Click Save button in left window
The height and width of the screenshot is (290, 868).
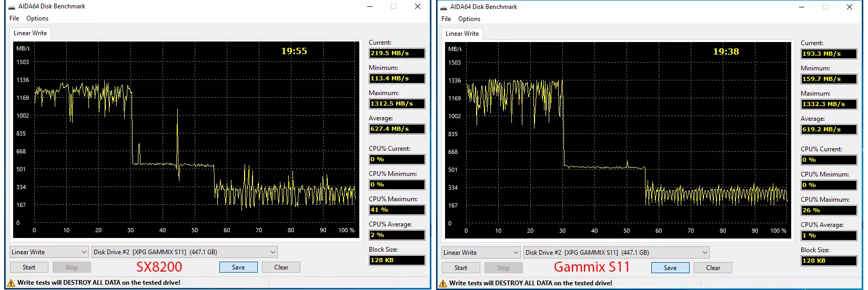238,267
